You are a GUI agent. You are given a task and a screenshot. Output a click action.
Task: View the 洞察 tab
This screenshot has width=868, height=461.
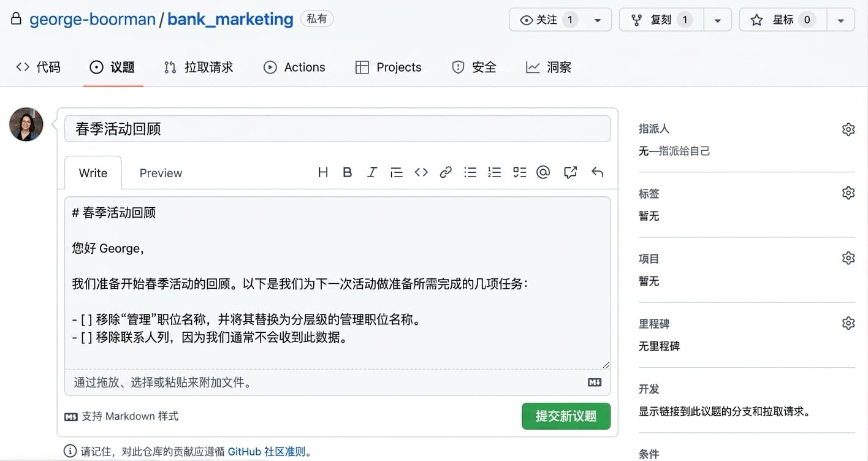(x=549, y=67)
